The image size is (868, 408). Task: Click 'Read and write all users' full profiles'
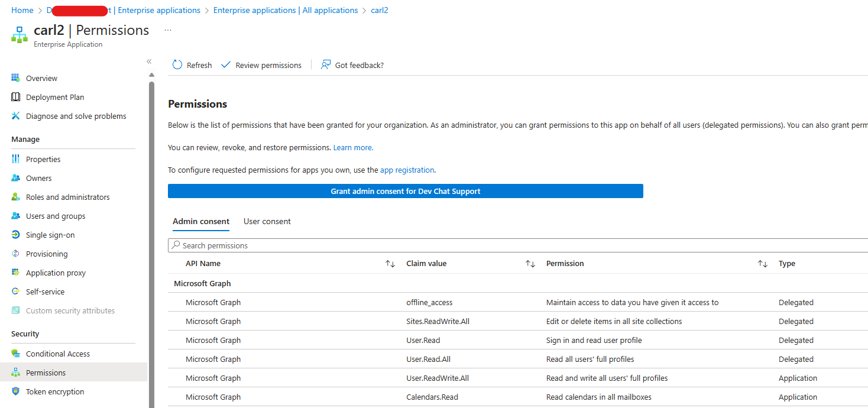click(607, 378)
